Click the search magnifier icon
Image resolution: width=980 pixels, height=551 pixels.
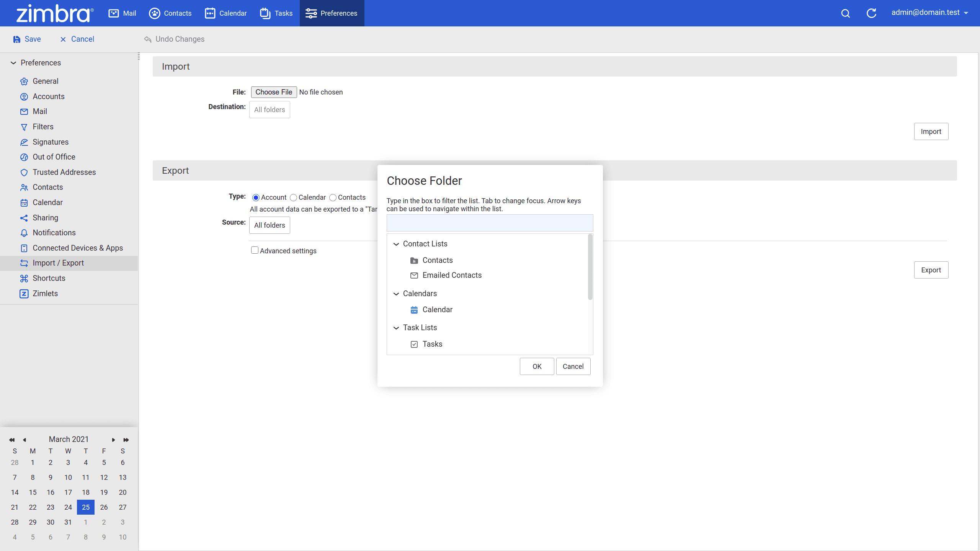coord(846,13)
